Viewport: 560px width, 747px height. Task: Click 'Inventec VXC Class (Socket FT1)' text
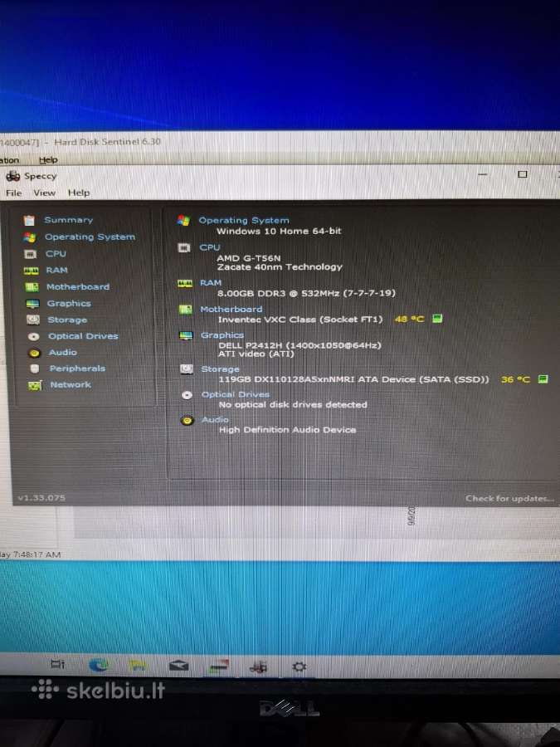[x=300, y=320]
